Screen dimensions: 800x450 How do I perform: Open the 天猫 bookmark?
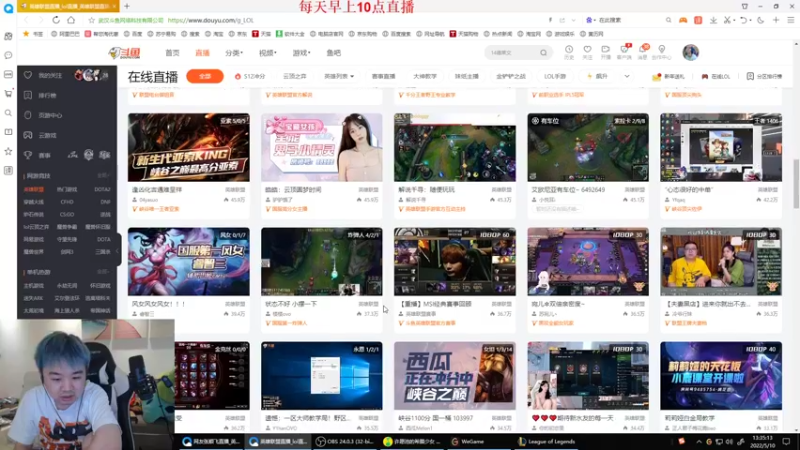(262, 34)
